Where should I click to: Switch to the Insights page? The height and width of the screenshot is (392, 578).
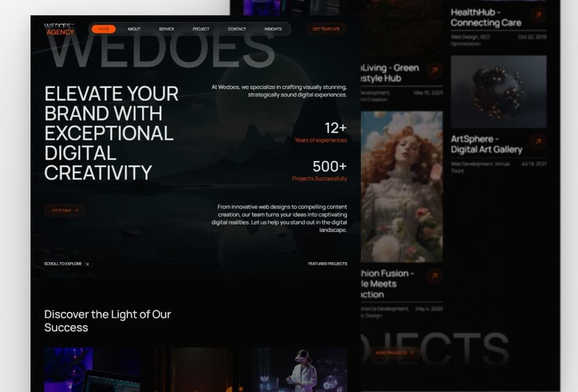(x=273, y=29)
